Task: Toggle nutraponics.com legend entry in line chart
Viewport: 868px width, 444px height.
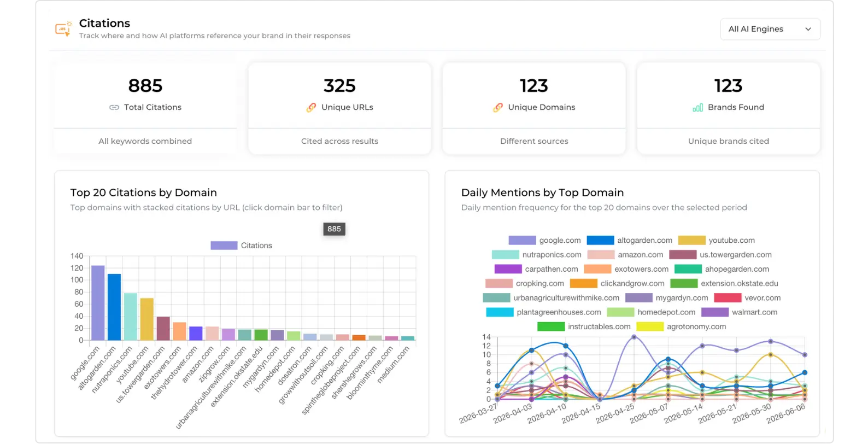Action: (537, 255)
